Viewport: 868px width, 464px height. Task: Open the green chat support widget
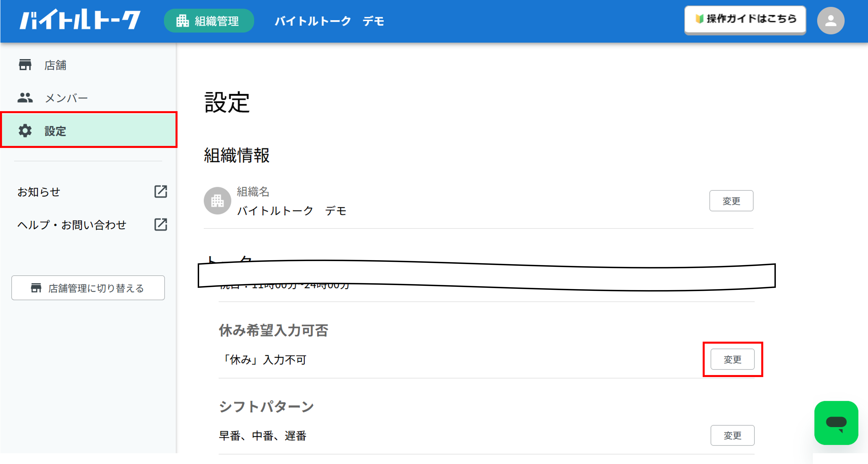836,423
